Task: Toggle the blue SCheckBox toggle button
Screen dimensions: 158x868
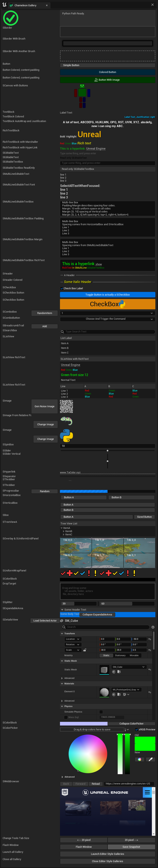Action: tap(108, 295)
